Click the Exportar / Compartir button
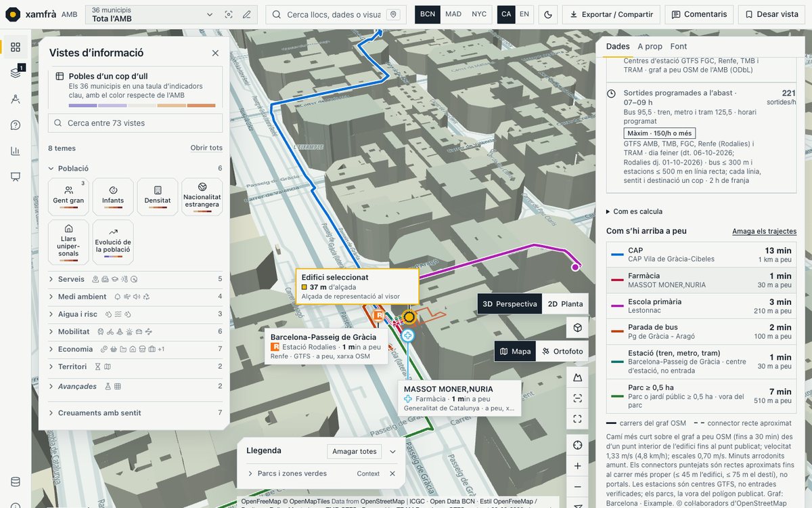Image resolution: width=812 pixels, height=508 pixels. click(x=612, y=14)
